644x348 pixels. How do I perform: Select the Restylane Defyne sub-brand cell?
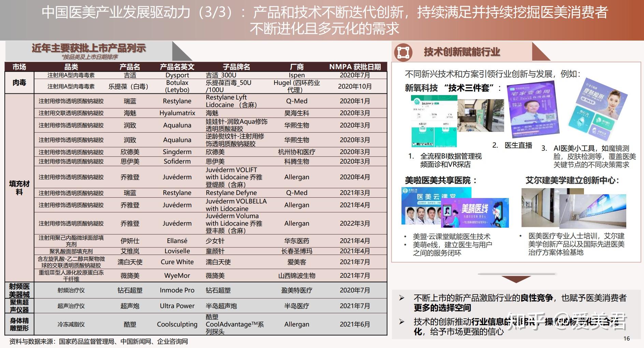[231, 193]
